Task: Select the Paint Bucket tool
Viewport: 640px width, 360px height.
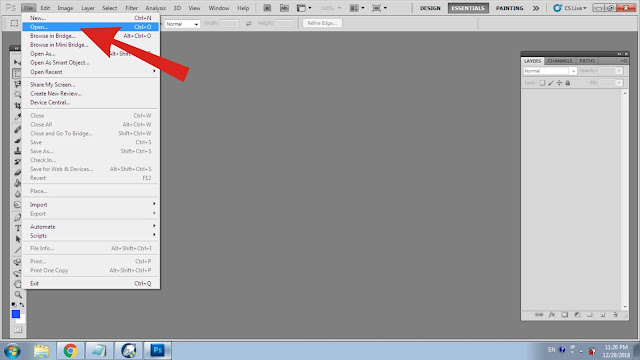Action: coord(17,183)
